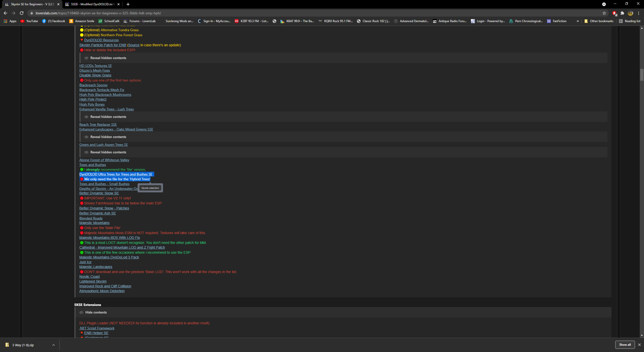Open the SchoolCafé bookmark
Viewport: 644px width, 352px height.
pyautogui.click(x=109, y=21)
